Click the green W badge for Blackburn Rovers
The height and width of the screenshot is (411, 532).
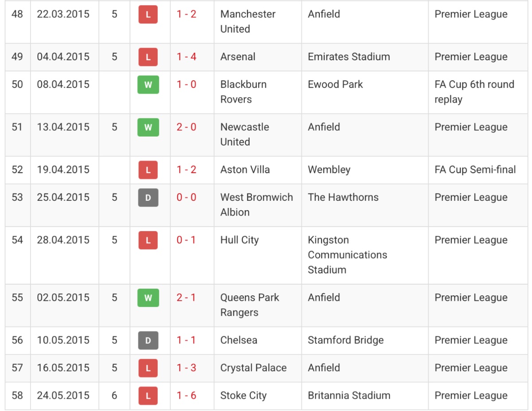148,85
